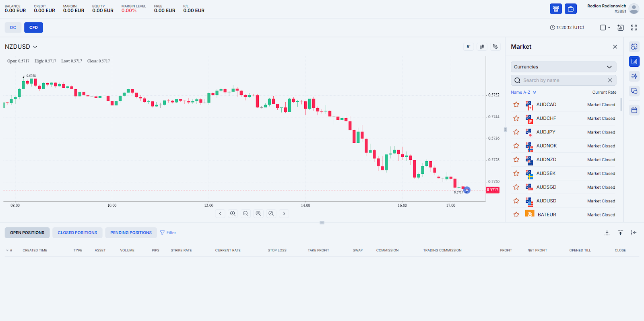Open the calendar icon in the right sidebar
Image resolution: width=644 pixels, height=321 pixels.
coord(634,110)
